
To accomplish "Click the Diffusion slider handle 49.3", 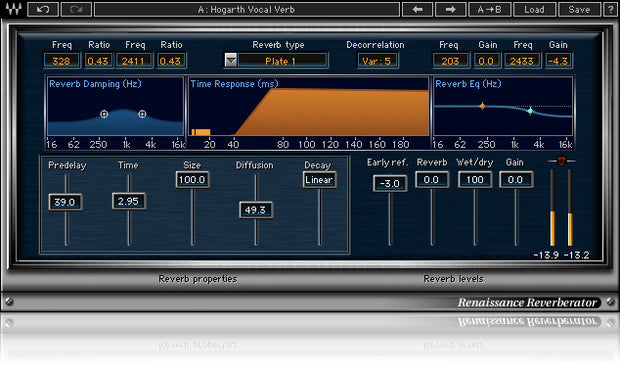I will click(255, 210).
